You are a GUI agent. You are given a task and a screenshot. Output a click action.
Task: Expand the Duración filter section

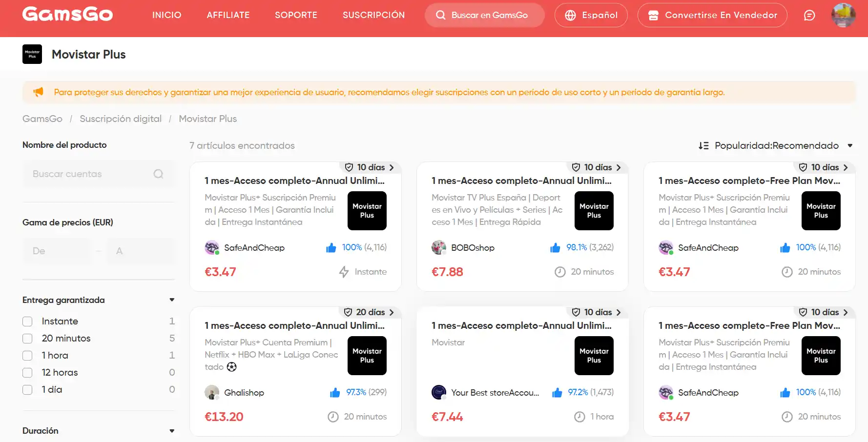tap(172, 431)
